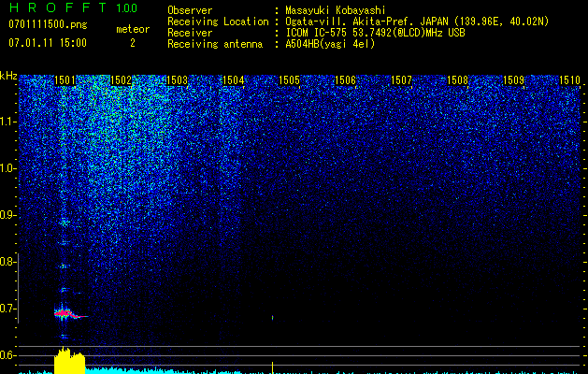Click the Receiver field label
The width and height of the screenshot is (588, 374).
[190, 33]
